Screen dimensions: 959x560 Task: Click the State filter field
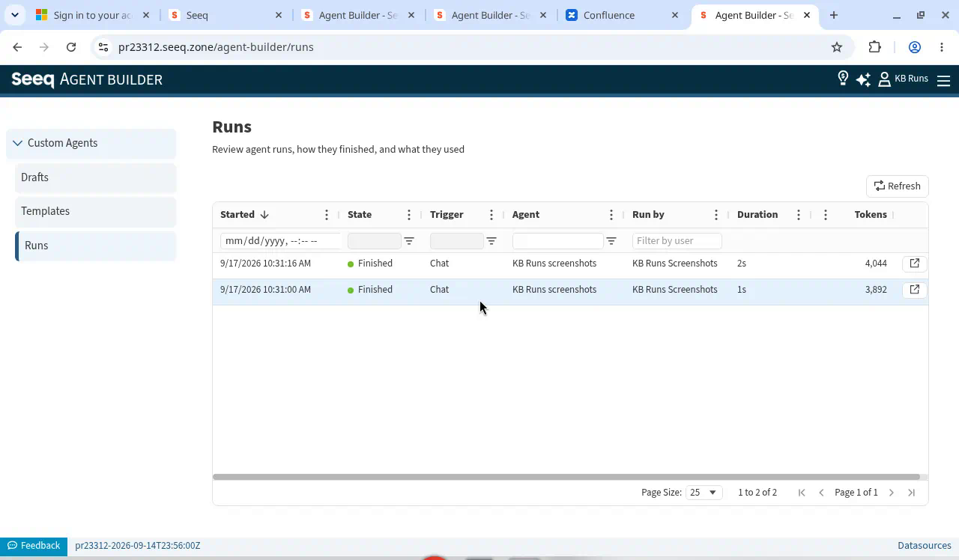click(x=375, y=241)
